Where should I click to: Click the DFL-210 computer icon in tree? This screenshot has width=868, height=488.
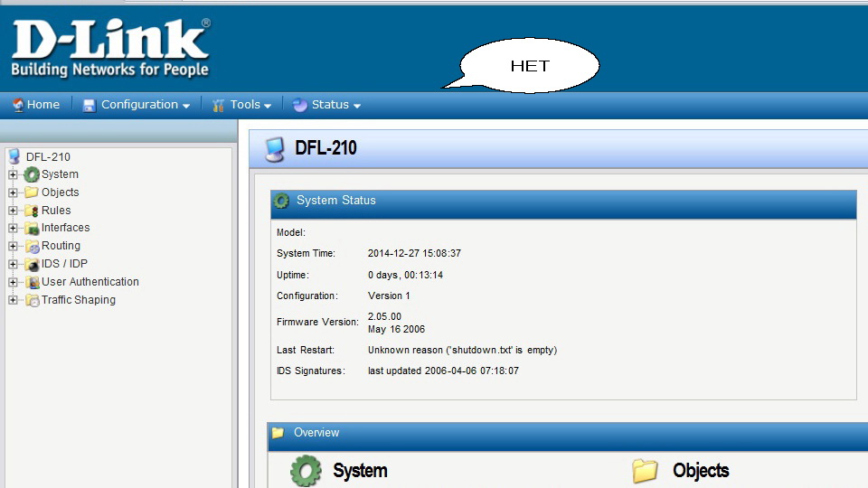(14, 156)
